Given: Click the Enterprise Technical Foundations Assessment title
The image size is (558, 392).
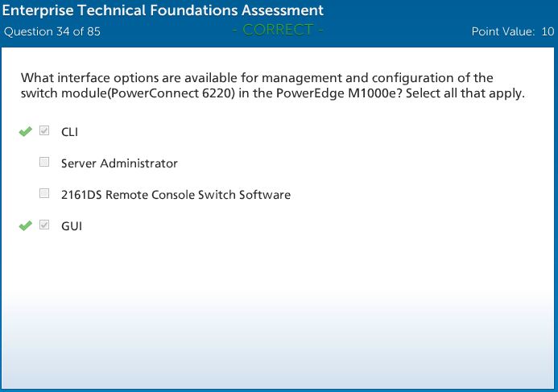Looking at the screenshot, I should 163,11.
